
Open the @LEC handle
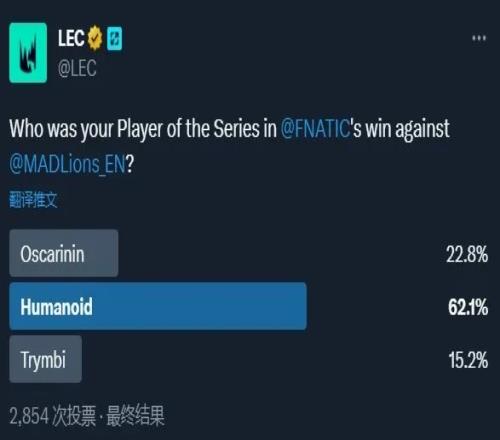click(x=77, y=68)
